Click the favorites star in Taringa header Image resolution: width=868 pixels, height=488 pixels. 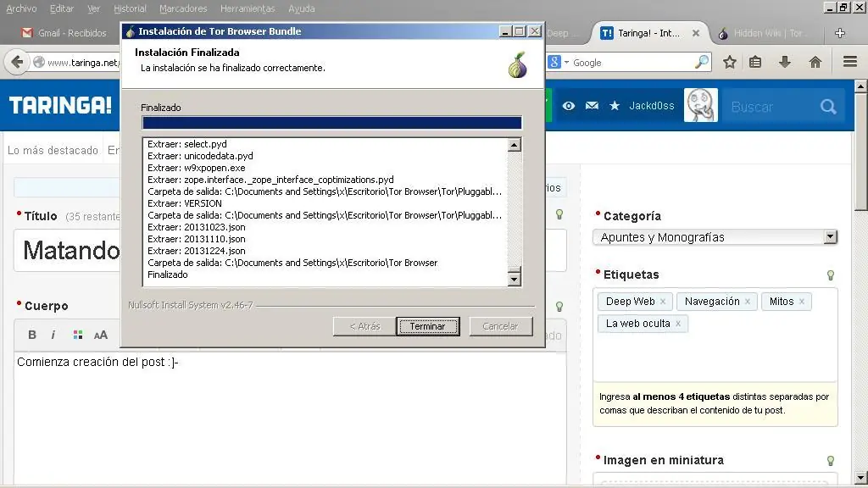615,106
